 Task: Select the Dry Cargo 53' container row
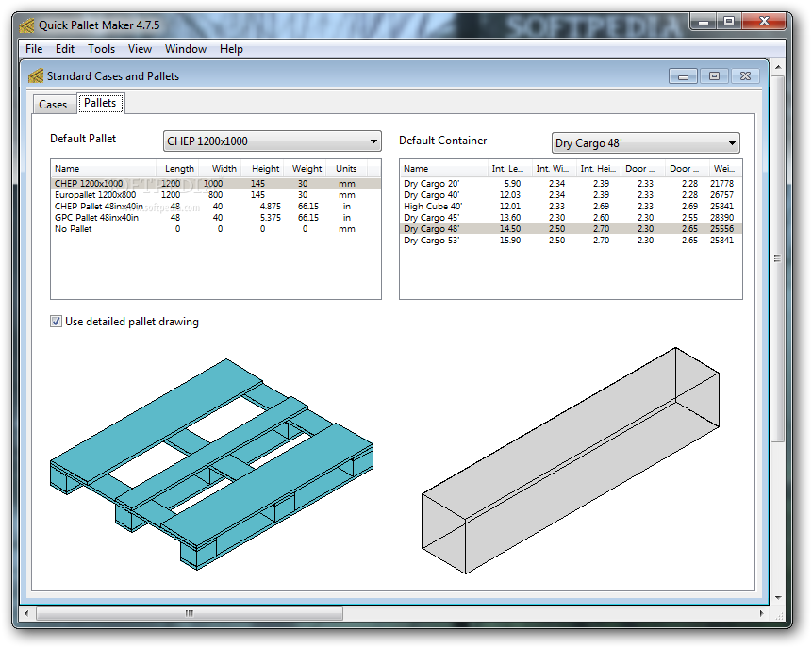(x=571, y=241)
